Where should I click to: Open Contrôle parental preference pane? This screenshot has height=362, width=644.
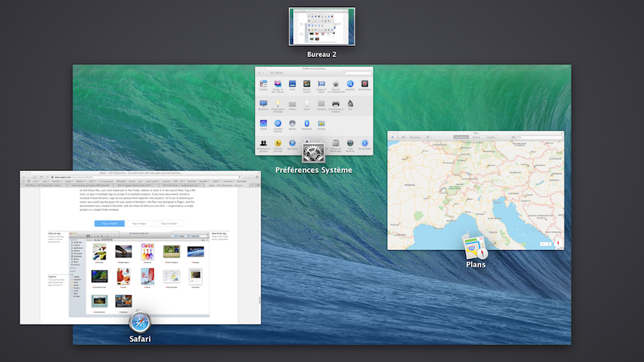[278, 146]
